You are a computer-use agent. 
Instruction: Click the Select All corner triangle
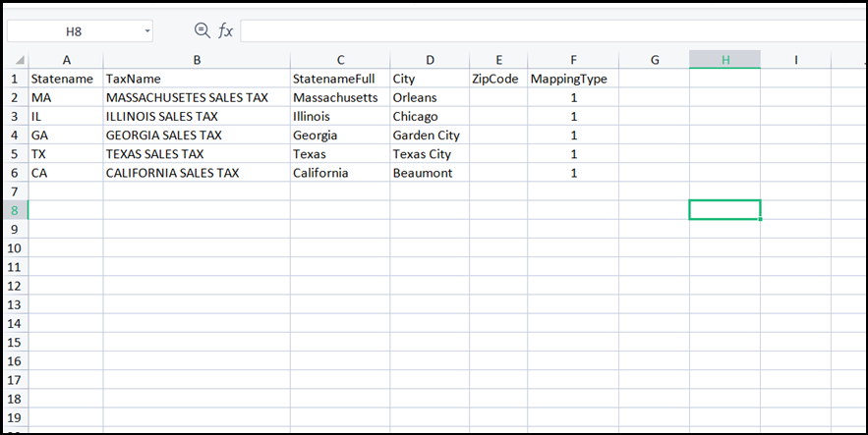[20, 60]
